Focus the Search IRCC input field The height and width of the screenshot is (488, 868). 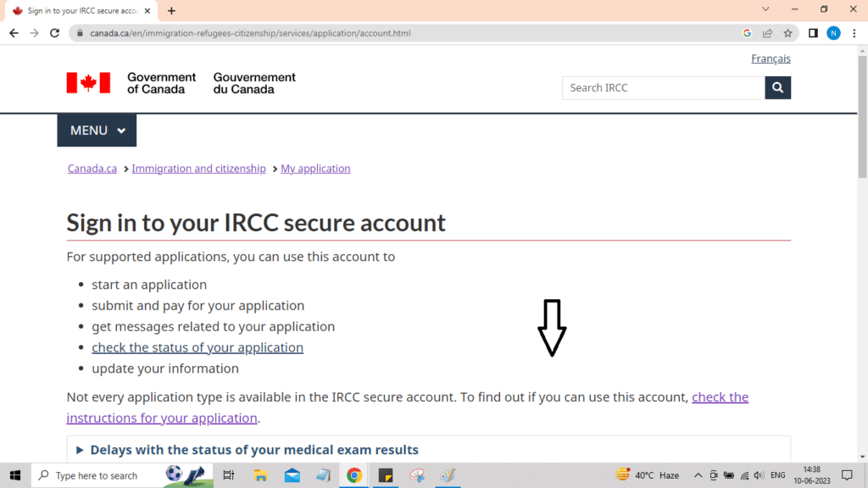click(x=663, y=88)
